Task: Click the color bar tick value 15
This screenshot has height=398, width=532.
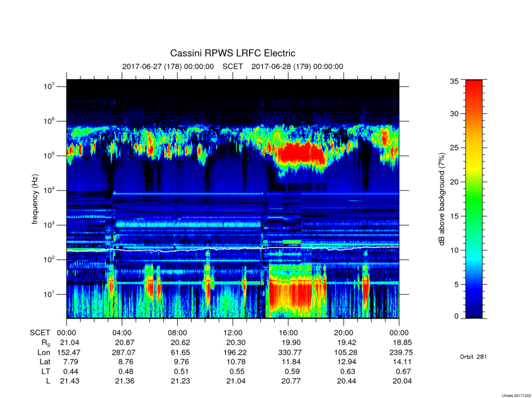Action: [454, 216]
